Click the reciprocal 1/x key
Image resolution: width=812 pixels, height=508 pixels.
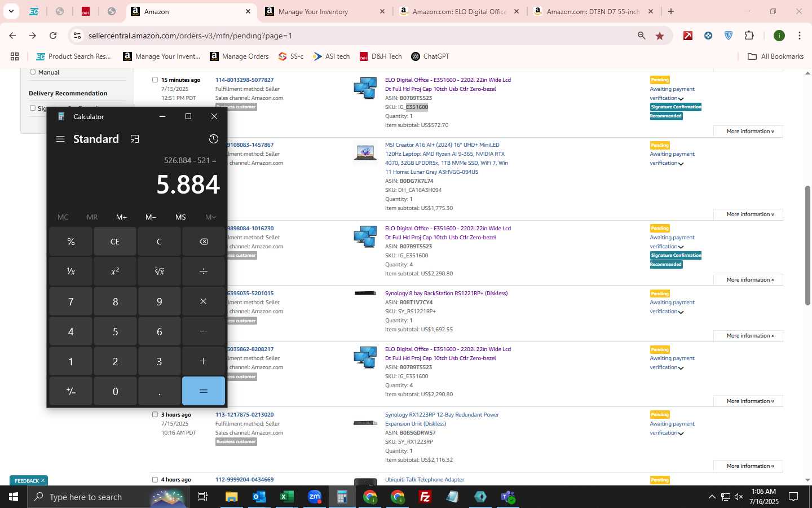(x=70, y=271)
